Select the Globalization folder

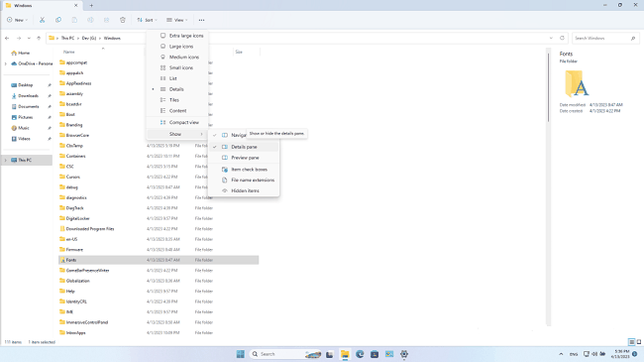point(77,281)
